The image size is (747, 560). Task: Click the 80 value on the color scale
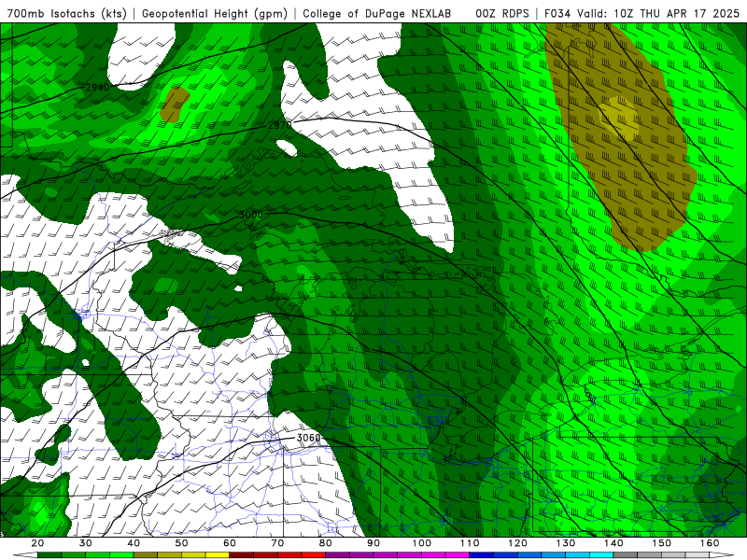(325, 543)
